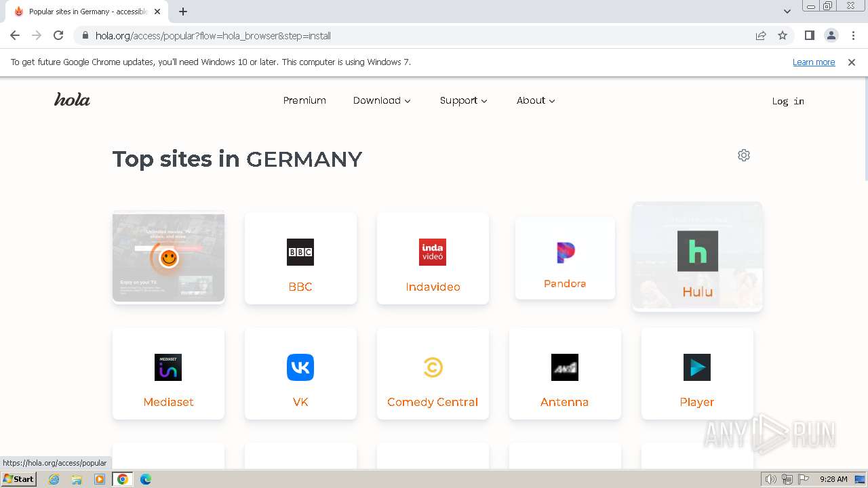The height and width of the screenshot is (488, 868).
Task: Open the Pandora site tile
Action: (565, 258)
